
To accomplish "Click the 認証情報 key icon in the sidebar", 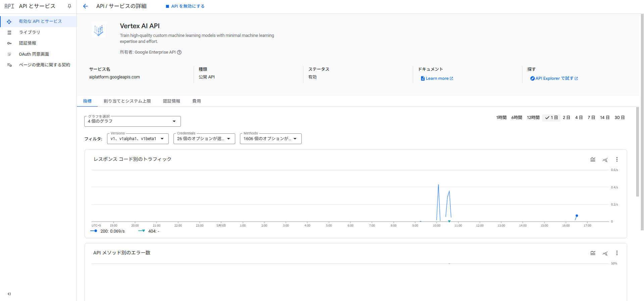I will click(x=9, y=43).
